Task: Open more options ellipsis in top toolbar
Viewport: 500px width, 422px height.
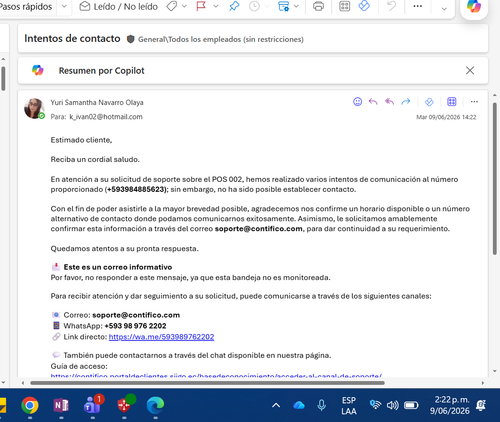Action: (x=418, y=6)
